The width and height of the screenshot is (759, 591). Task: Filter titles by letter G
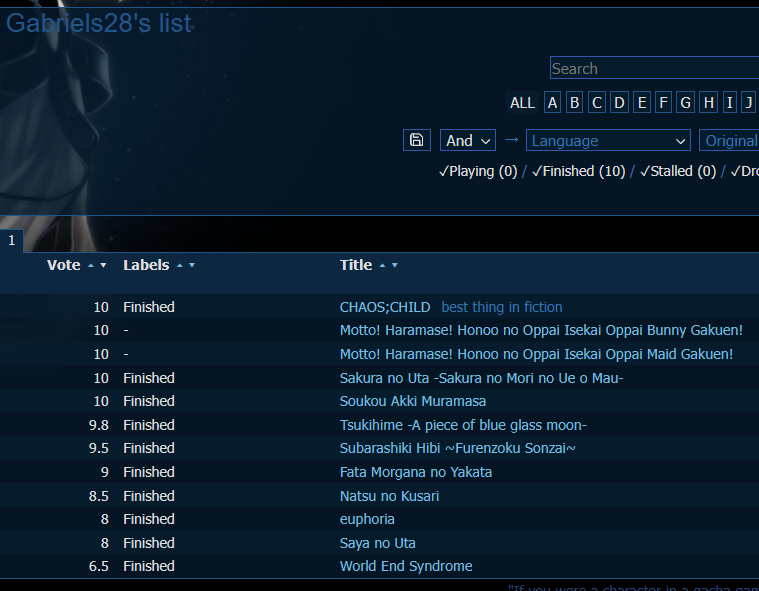[x=685, y=103]
